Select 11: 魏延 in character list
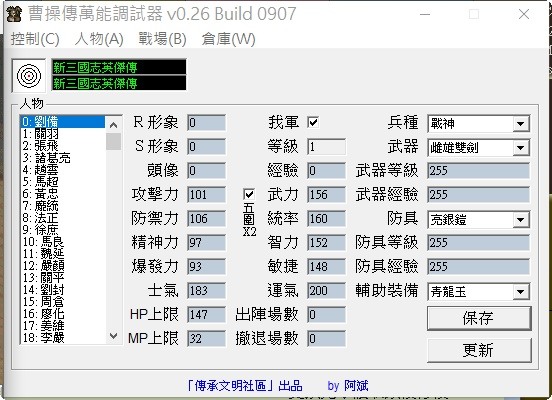 (x=63, y=254)
